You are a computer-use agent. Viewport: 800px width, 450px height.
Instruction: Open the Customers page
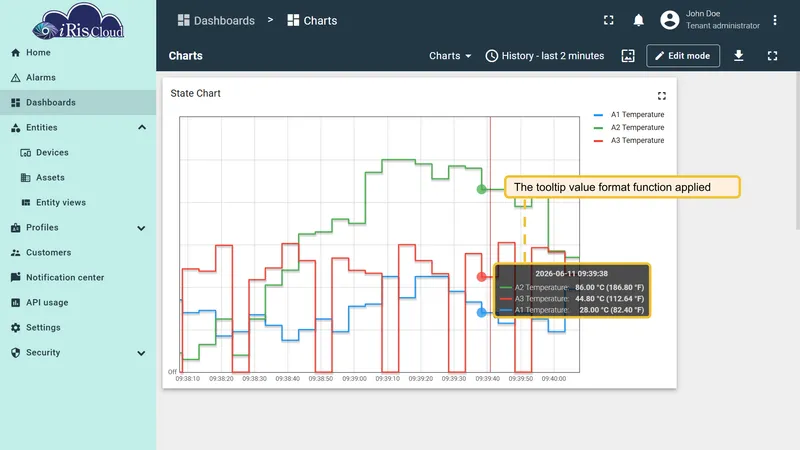point(78,253)
